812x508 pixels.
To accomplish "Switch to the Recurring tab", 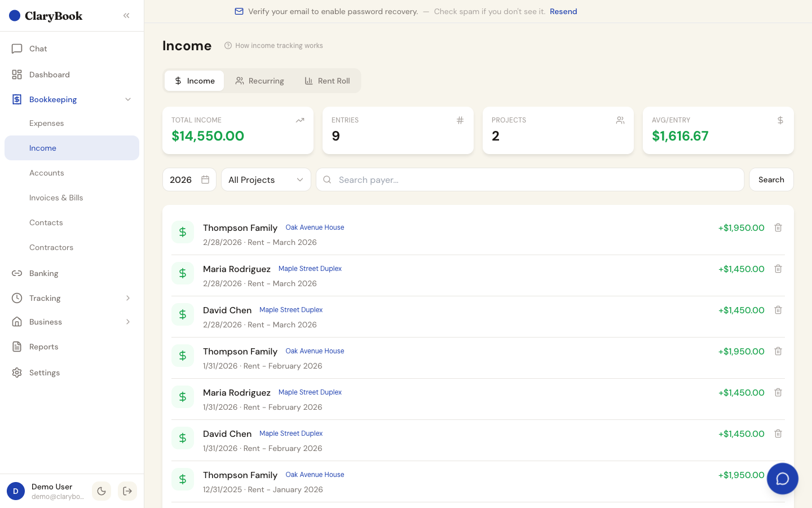I will pyautogui.click(x=260, y=81).
